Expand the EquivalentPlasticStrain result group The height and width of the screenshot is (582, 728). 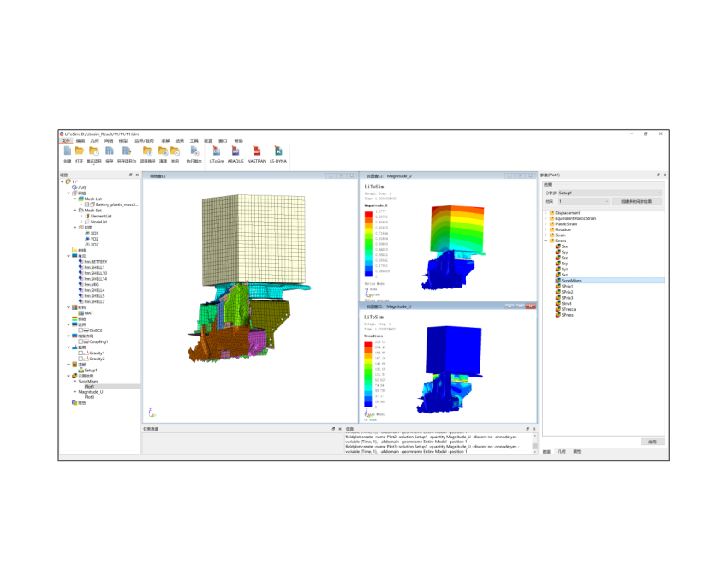pos(546,218)
